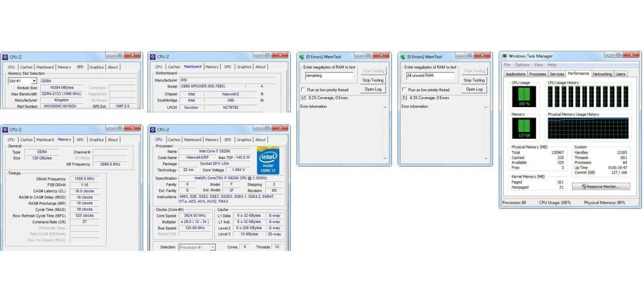Image resolution: width=644 pixels, height=302 pixels.
Task: Select Caches tab in CPU-Z SPD window
Action: (27, 67)
